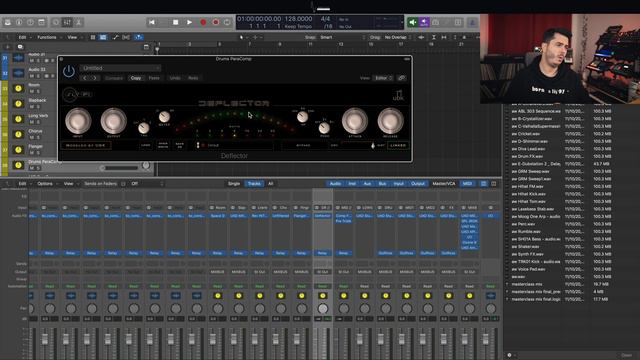Toggle the Audio channel filter in mixer
The height and width of the screenshot is (360, 640).
point(335,184)
